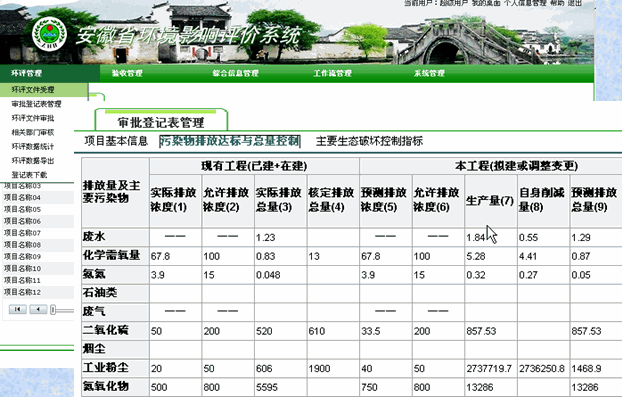Switch to the 项目基本信息 tab

click(x=116, y=141)
